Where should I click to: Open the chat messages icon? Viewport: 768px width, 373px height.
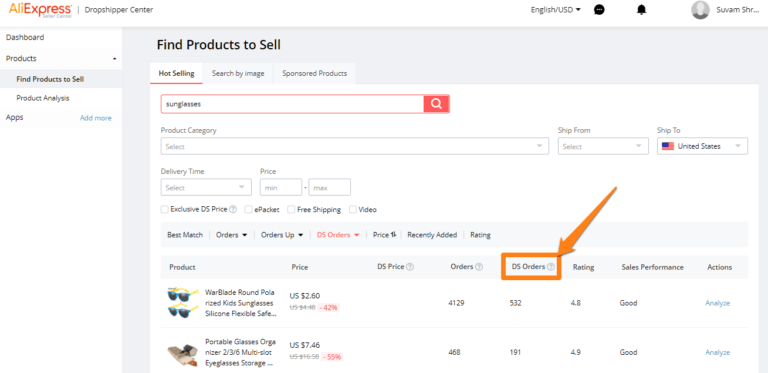coord(599,10)
